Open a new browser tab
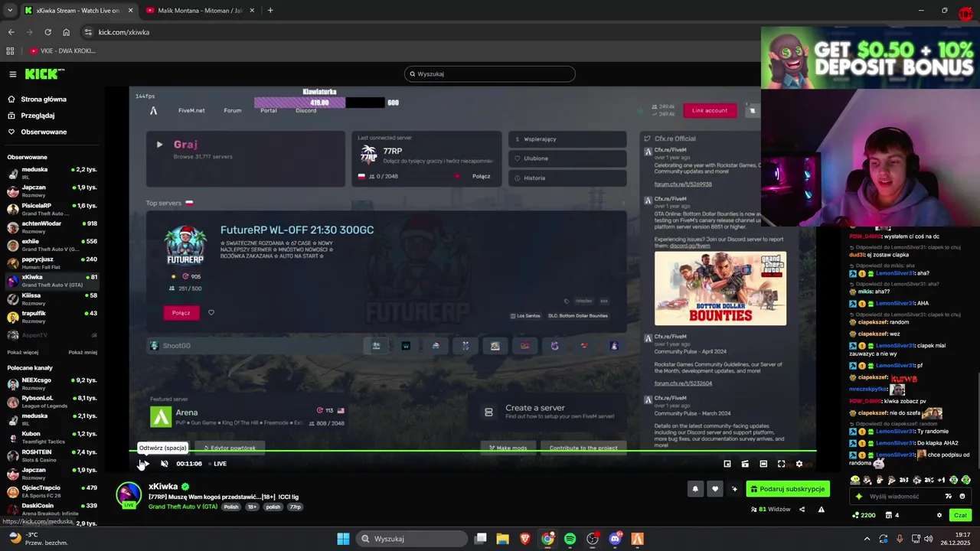The width and height of the screenshot is (980, 551). tap(270, 11)
